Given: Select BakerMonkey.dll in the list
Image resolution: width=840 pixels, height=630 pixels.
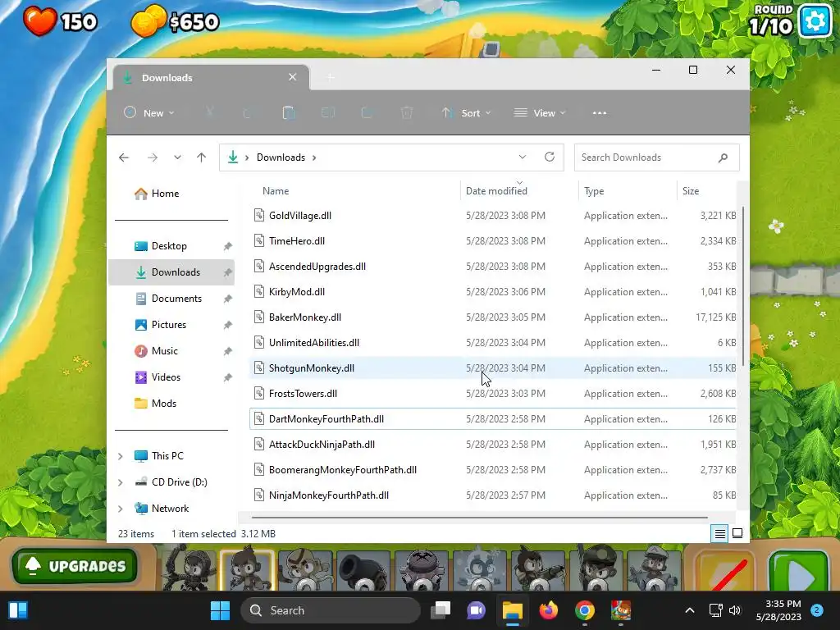Looking at the screenshot, I should coord(493,317).
